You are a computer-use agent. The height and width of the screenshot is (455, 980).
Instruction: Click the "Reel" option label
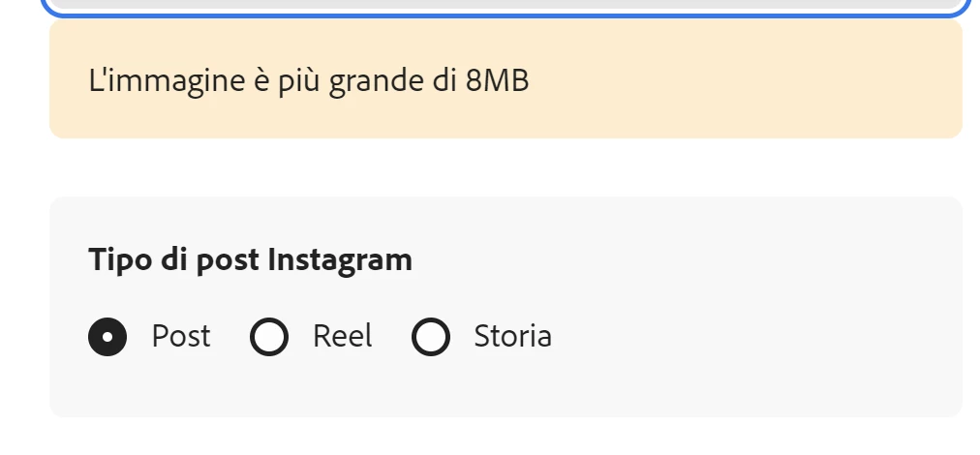342,337
